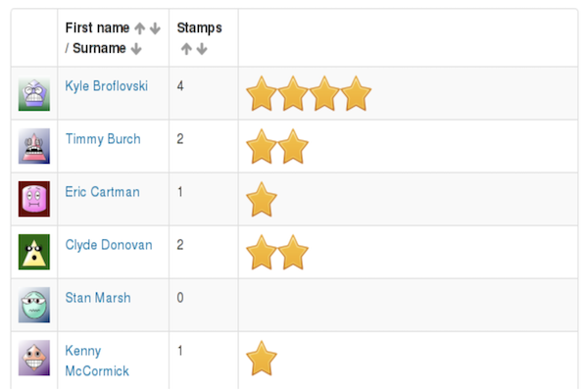Click Clyde Donovan's triangle avatar picture
The height and width of the screenshot is (392, 588).
(34, 252)
